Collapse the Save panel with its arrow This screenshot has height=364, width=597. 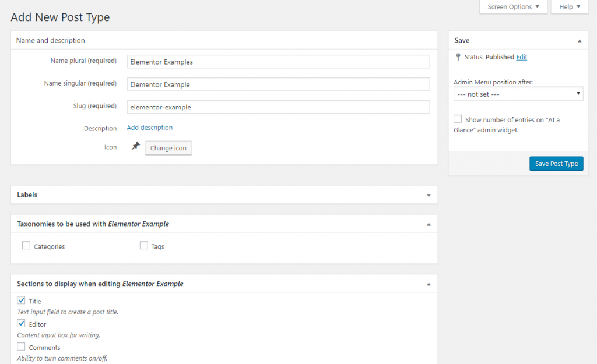point(579,41)
